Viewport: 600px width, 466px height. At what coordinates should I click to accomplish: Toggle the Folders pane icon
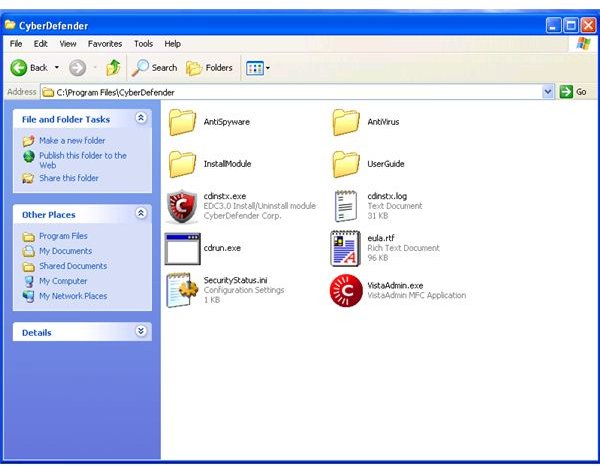pos(194,68)
